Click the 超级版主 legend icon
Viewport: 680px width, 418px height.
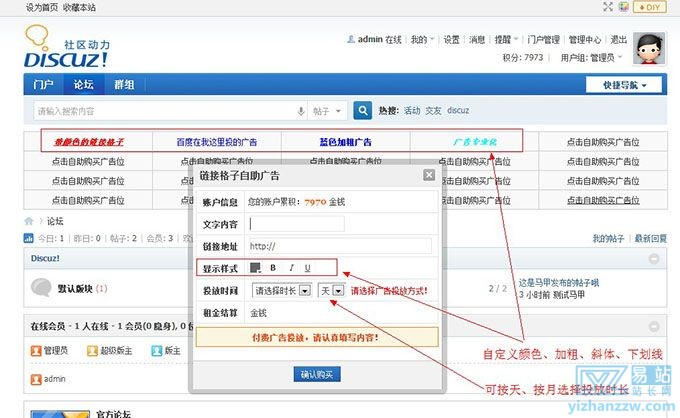92,350
